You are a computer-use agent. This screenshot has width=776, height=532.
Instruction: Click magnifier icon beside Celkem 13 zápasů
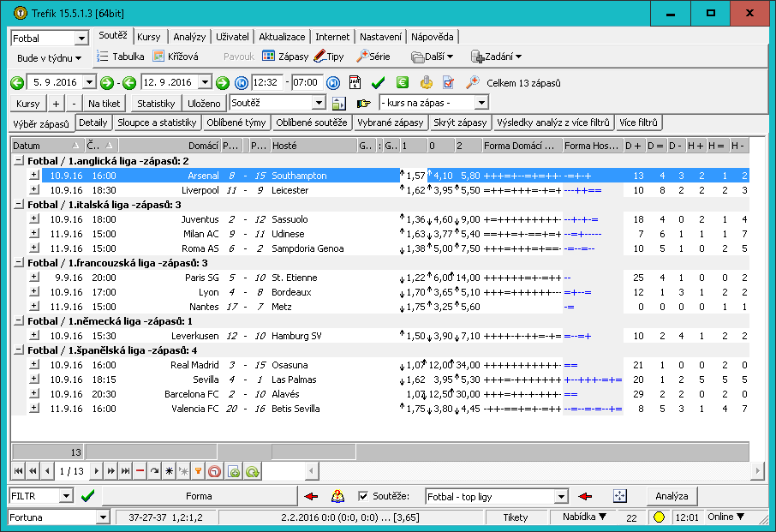473,82
